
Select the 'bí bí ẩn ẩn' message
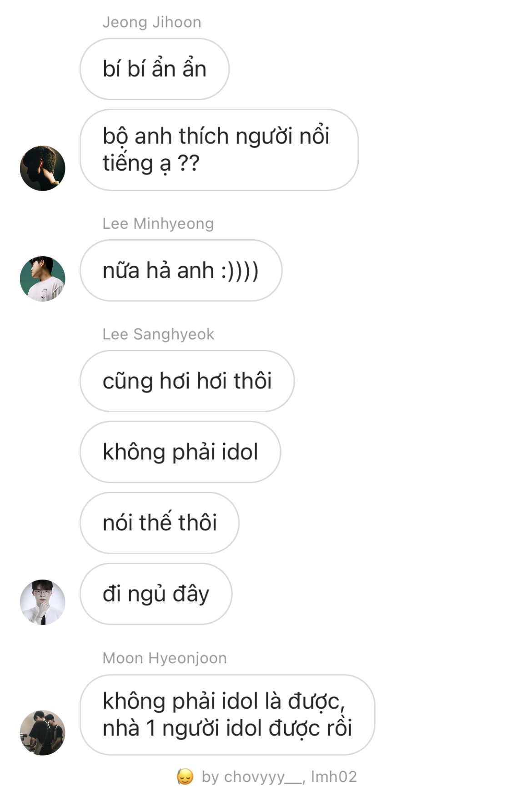pyautogui.click(x=155, y=69)
